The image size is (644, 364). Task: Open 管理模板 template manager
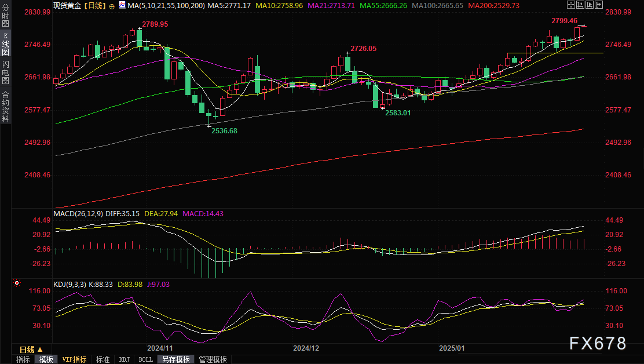pos(213,359)
